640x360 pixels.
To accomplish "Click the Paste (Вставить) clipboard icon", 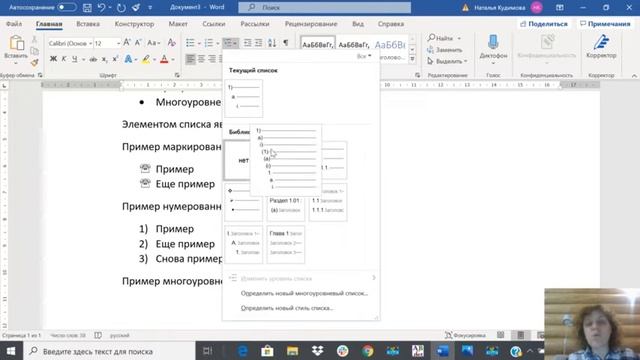I will pos(16,43).
